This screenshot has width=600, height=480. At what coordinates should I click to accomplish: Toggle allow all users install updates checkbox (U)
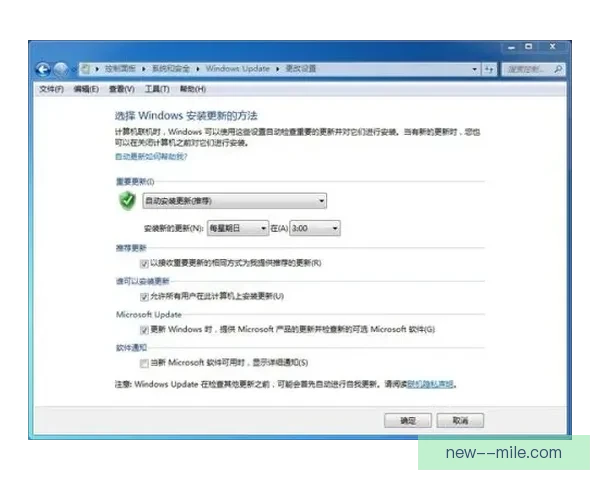(x=144, y=297)
